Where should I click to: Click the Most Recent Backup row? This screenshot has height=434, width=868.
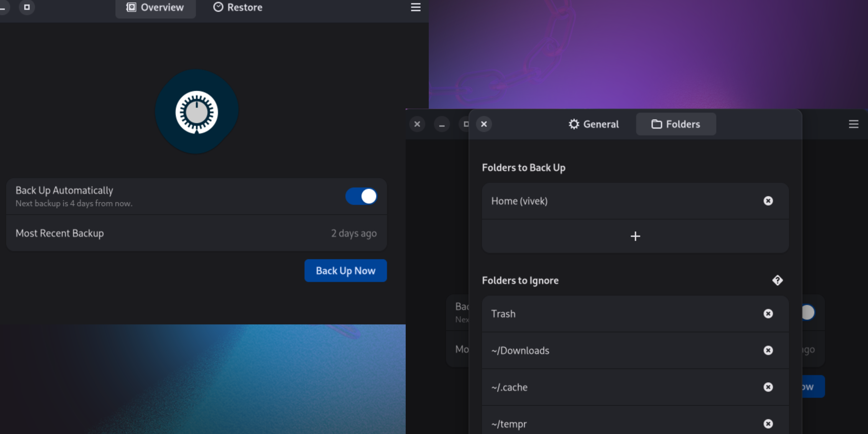tap(196, 233)
